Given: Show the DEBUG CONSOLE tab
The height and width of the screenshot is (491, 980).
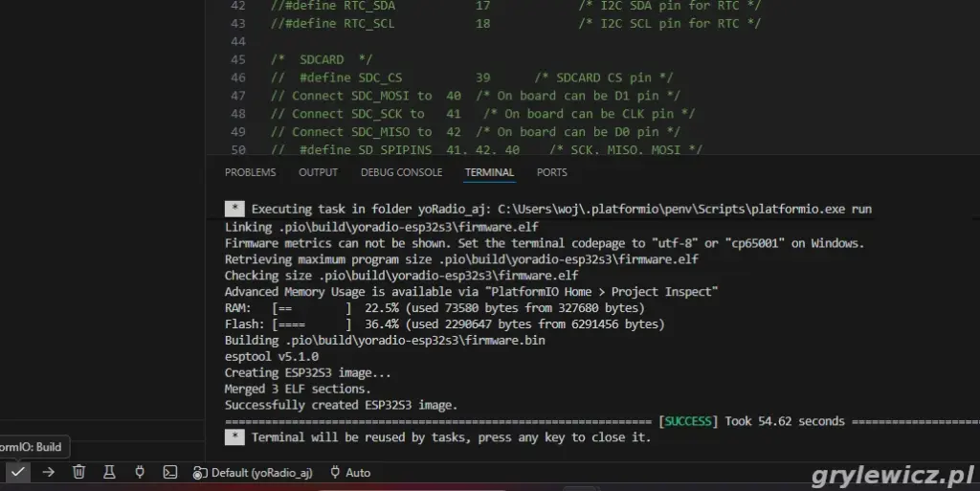Looking at the screenshot, I should (401, 172).
